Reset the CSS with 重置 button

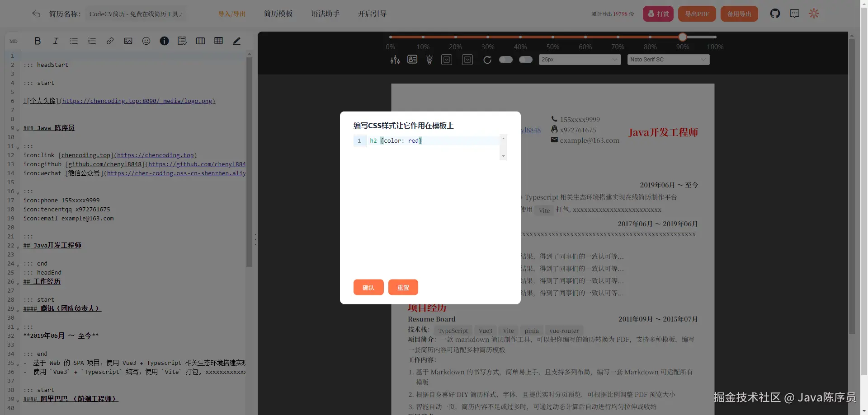click(x=403, y=287)
